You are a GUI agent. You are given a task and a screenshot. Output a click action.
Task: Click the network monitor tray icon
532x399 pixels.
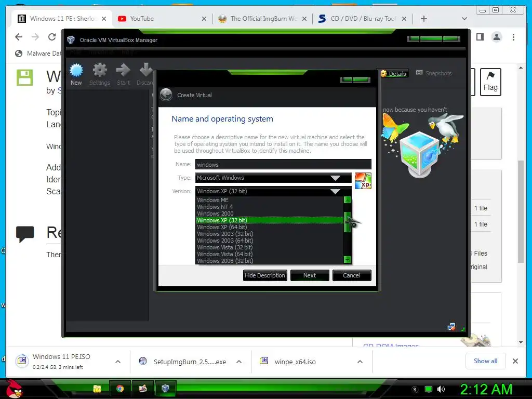(x=428, y=389)
